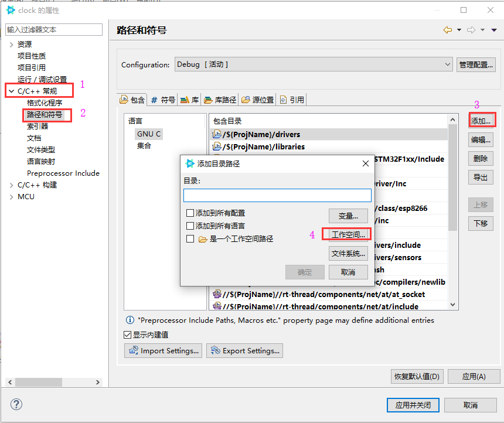Click the 添加... button
Image resolution: width=504 pixels, height=423 pixels.
click(x=481, y=121)
